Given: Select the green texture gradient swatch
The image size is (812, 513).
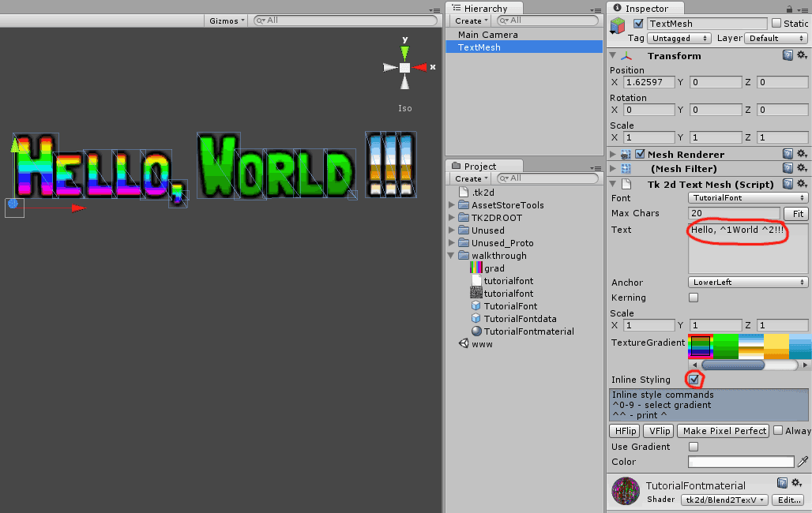Looking at the screenshot, I should pyautogui.click(x=726, y=346).
